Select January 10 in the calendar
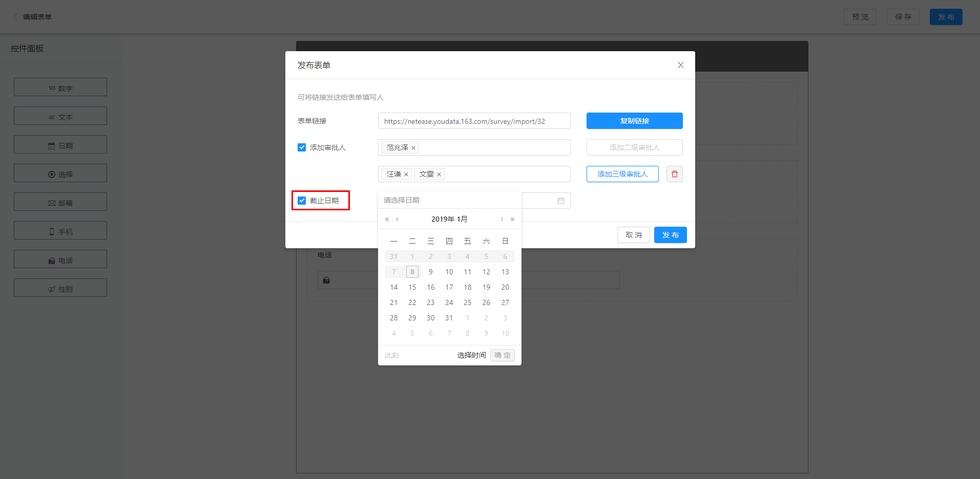Screen dimensions: 980x479 tap(449, 272)
